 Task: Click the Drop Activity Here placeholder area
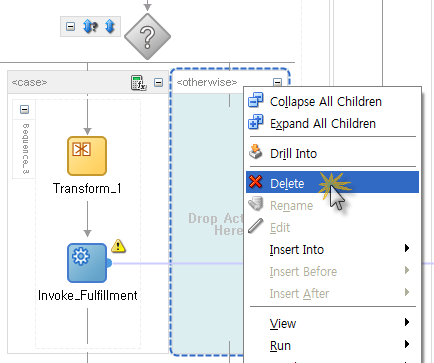tap(208, 224)
